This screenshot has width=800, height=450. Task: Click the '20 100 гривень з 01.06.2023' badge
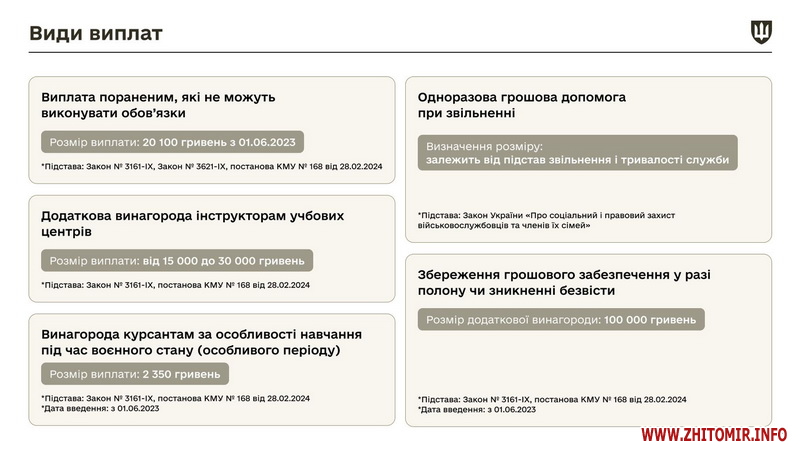[172, 142]
